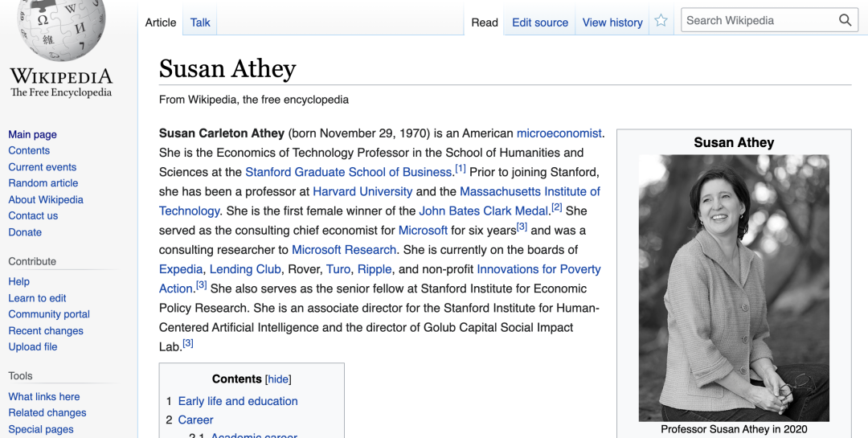Open the Harvard University link

pyautogui.click(x=362, y=191)
